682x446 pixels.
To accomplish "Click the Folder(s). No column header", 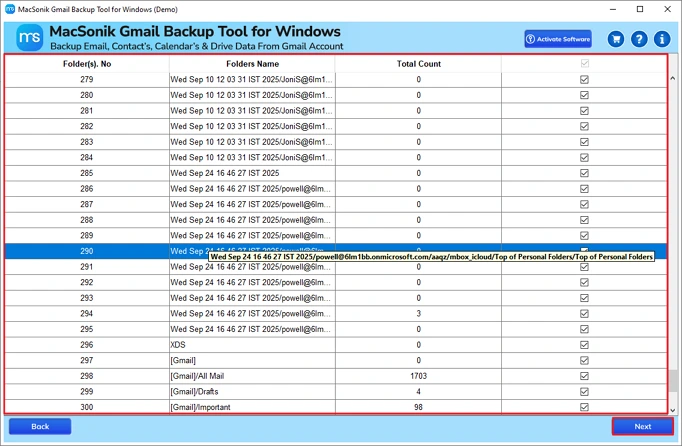I will (87, 64).
